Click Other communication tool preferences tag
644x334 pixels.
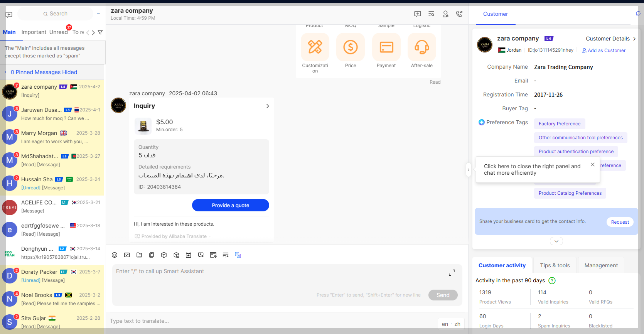581,138
